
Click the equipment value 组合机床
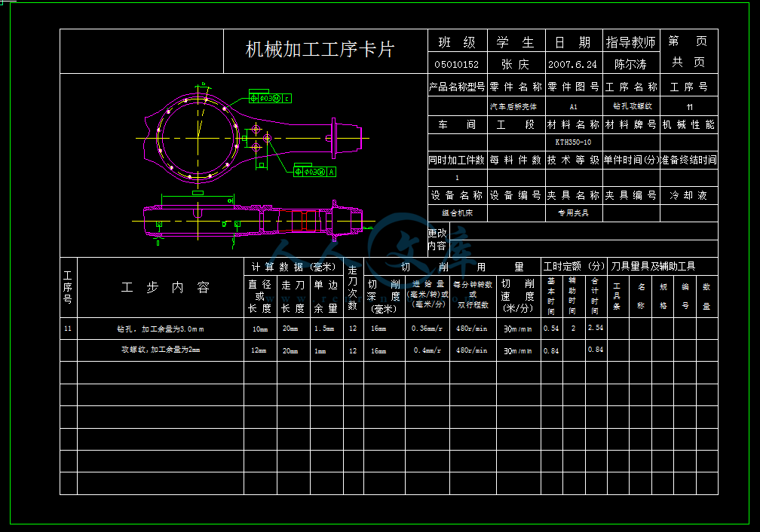457,213
